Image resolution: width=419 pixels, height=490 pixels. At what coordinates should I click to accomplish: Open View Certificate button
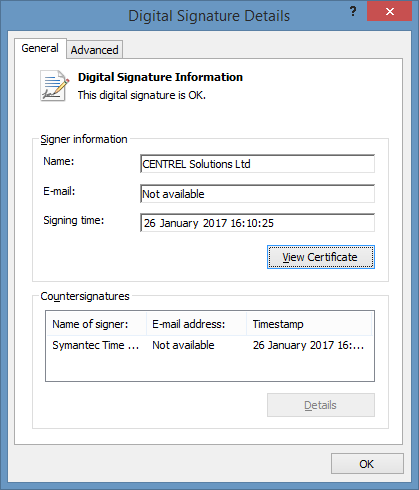click(x=321, y=257)
